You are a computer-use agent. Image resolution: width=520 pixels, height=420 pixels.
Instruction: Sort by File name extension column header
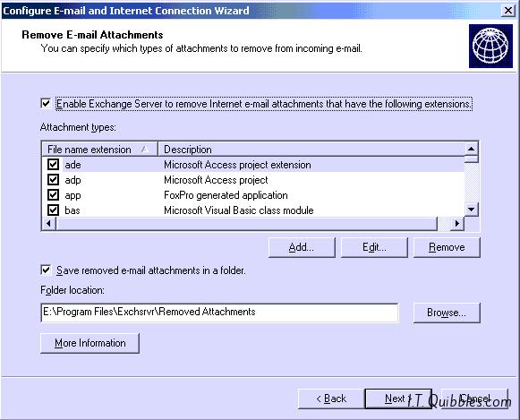click(x=99, y=150)
